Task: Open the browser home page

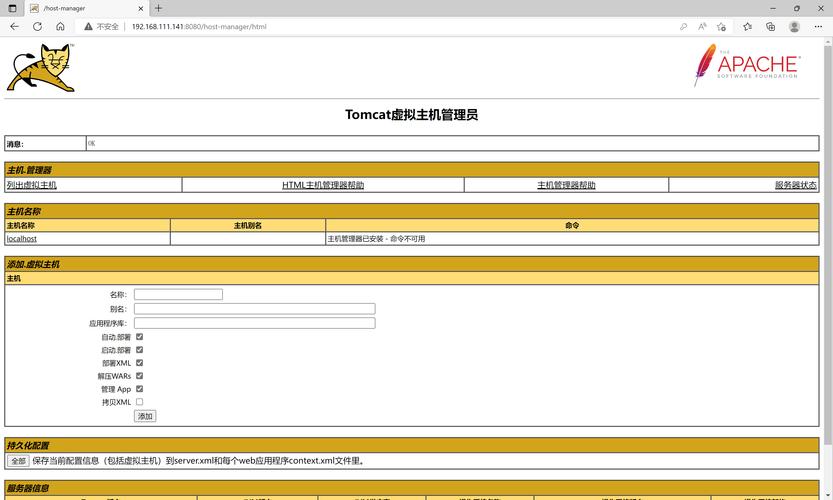Action: pyautogui.click(x=60, y=27)
